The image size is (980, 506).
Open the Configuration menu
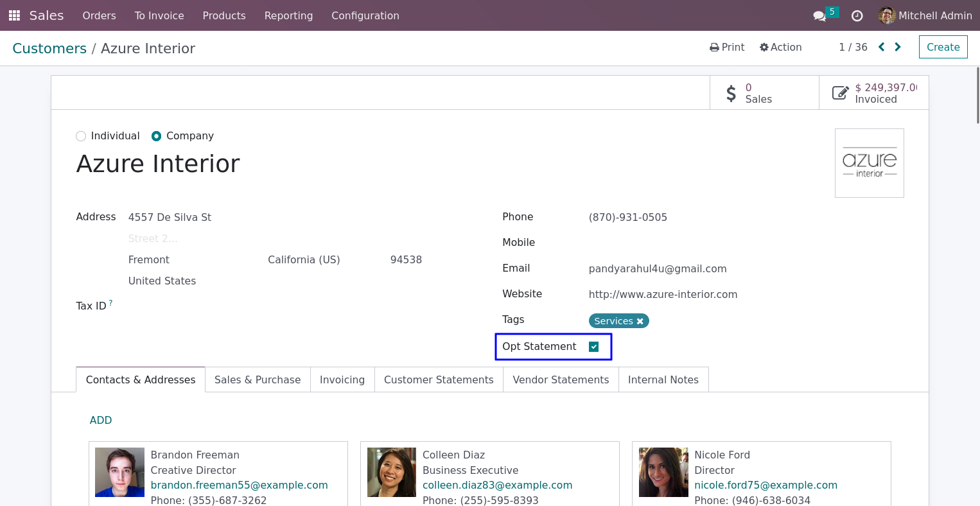click(365, 15)
